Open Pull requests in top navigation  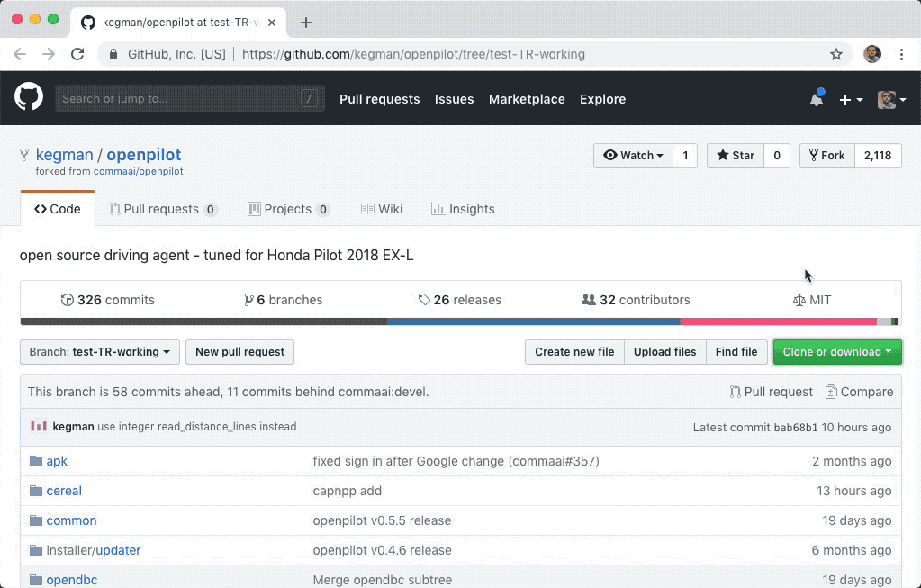379,99
